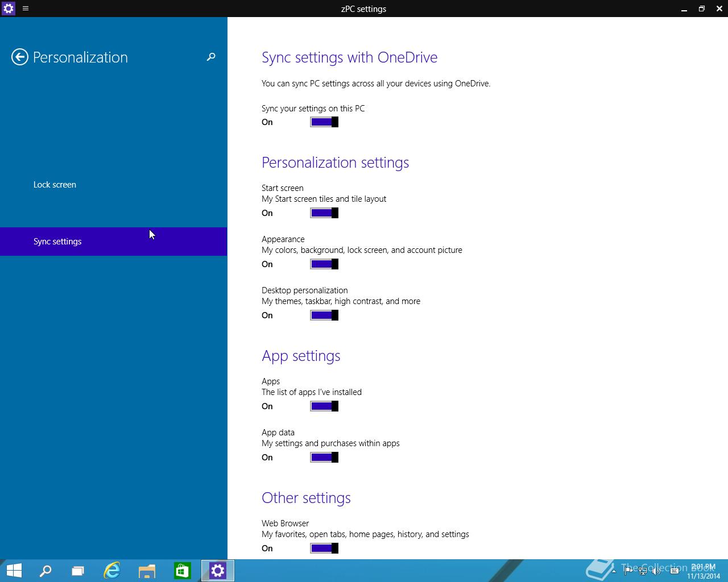This screenshot has width=728, height=582.
Task: Click the Other settings heading
Action: click(306, 498)
